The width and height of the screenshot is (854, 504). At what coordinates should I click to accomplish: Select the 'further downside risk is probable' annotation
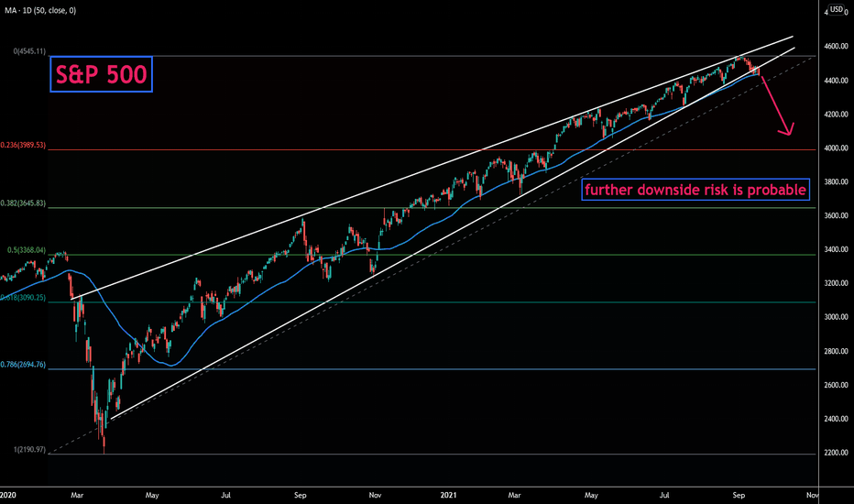[695, 190]
